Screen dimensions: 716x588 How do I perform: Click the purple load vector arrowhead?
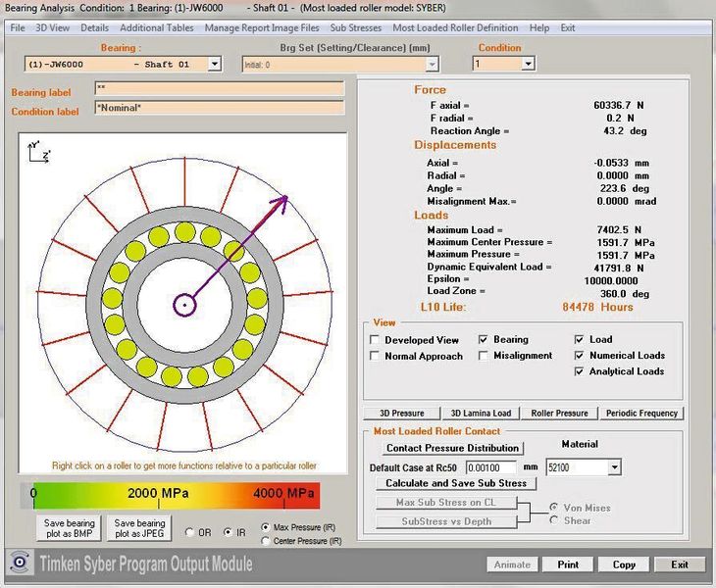pyautogui.click(x=281, y=200)
